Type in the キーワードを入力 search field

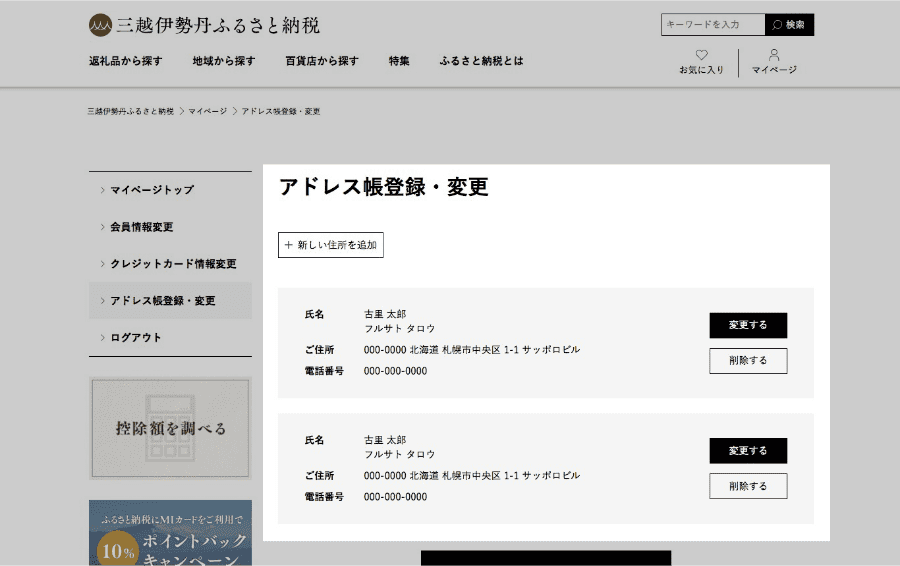click(712, 25)
